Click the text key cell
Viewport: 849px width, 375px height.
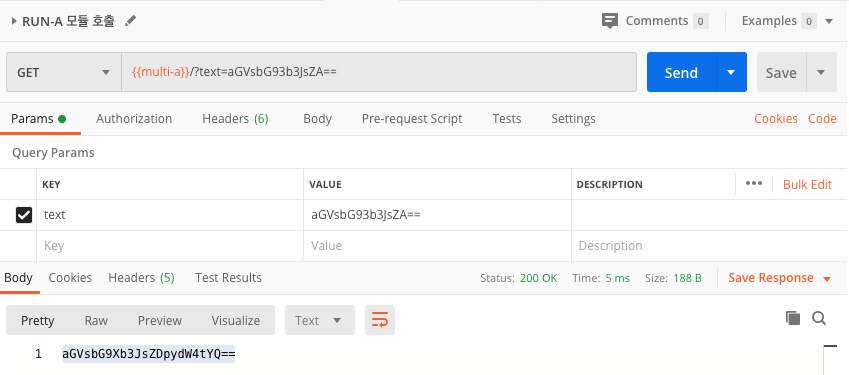point(170,215)
